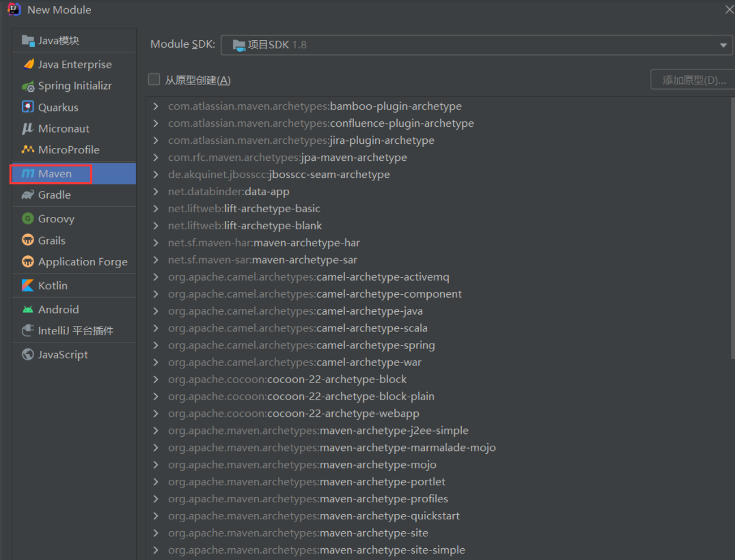Choose Micronaut module type label
The width and height of the screenshot is (735, 560).
[x=64, y=129]
